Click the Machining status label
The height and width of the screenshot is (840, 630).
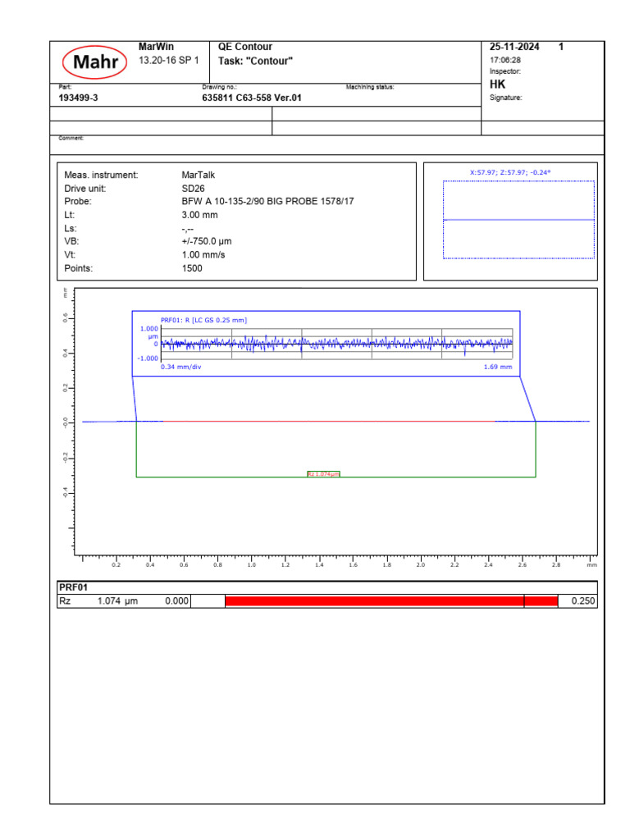(370, 87)
